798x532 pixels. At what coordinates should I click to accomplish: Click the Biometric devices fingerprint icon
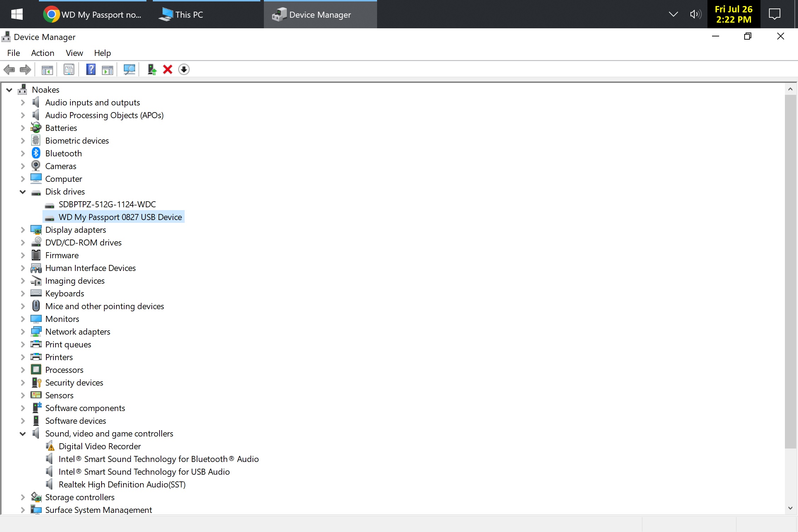coord(36,140)
